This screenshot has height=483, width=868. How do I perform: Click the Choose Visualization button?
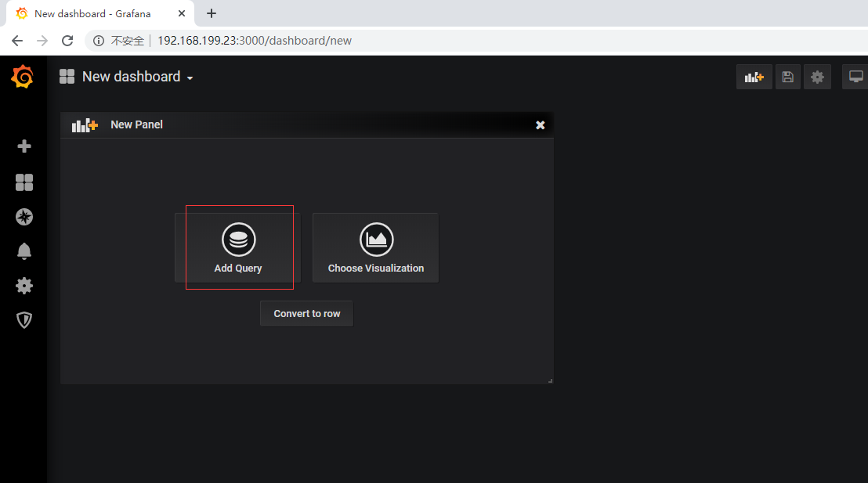click(x=376, y=248)
